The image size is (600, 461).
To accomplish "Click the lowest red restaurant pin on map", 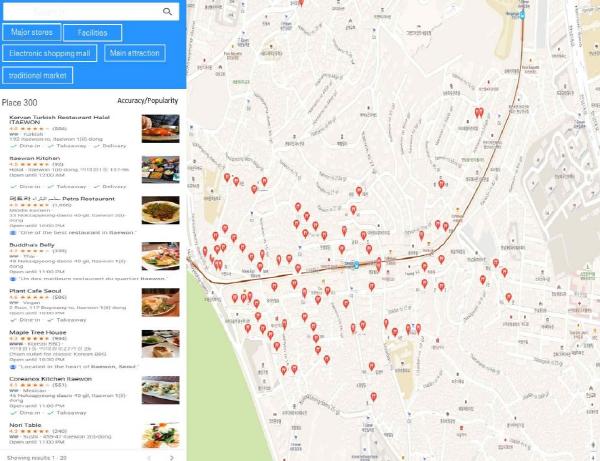I will pos(373,397).
